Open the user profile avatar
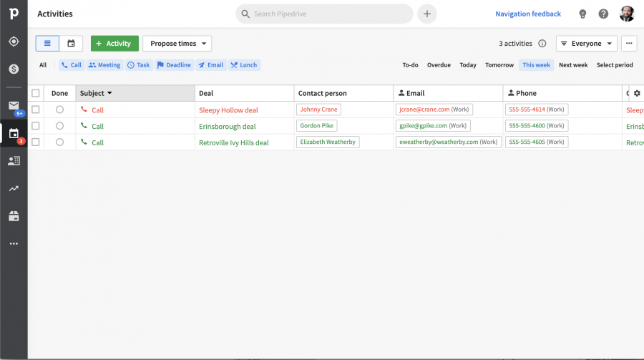This screenshot has width=644, height=360. pyautogui.click(x=627, y=14)
